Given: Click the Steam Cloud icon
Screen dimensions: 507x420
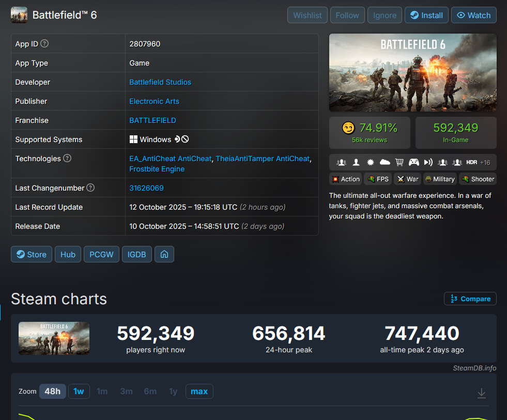Looking at the screenshot, I should click(x=385, y=162).
